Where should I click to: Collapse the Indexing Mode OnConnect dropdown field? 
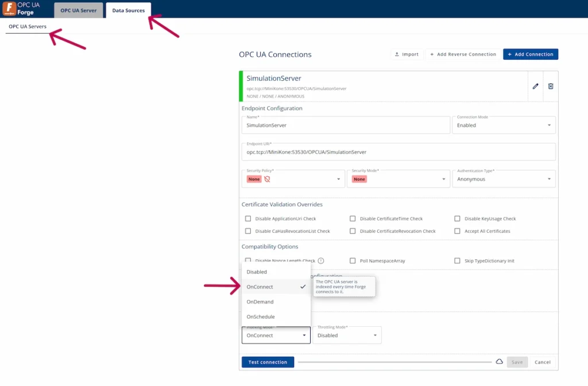(x=276, y=335)
